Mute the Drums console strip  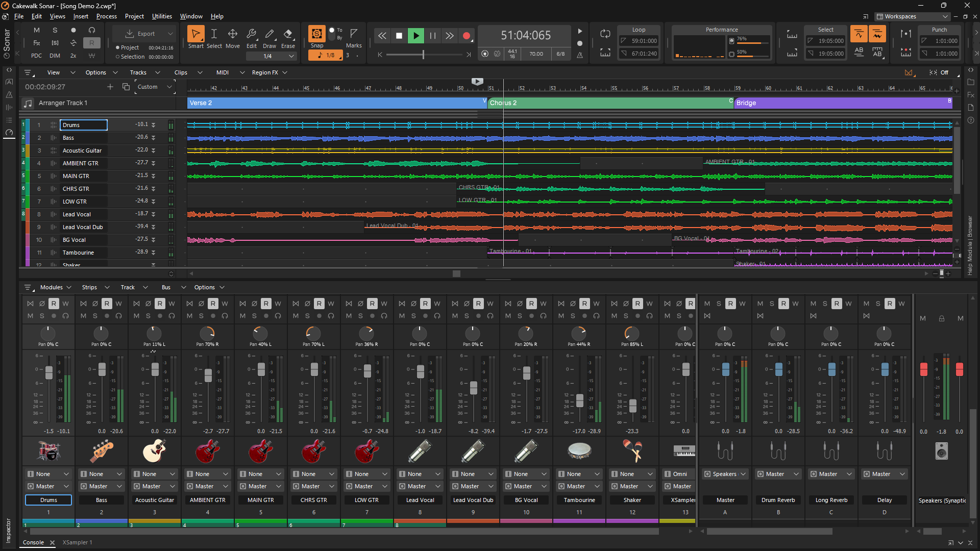pyautogui.click(x=30, y=316)
